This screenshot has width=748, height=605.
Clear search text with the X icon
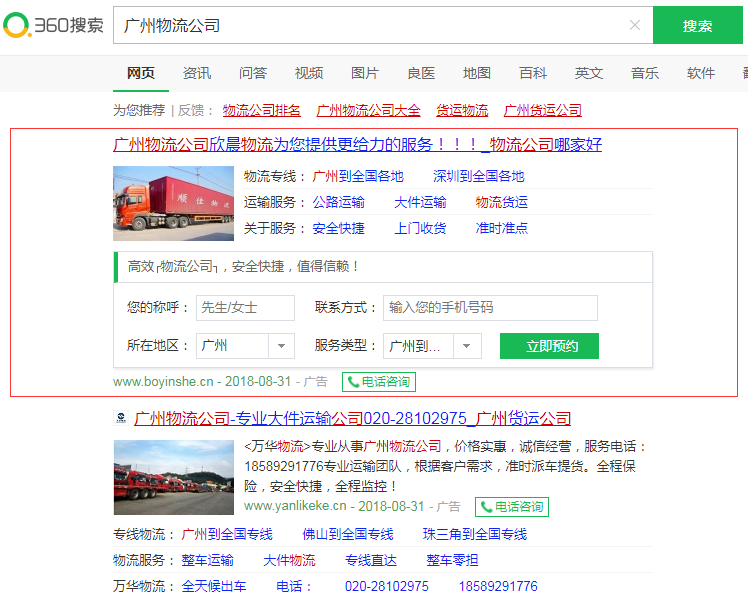click(x=635, y=25)
